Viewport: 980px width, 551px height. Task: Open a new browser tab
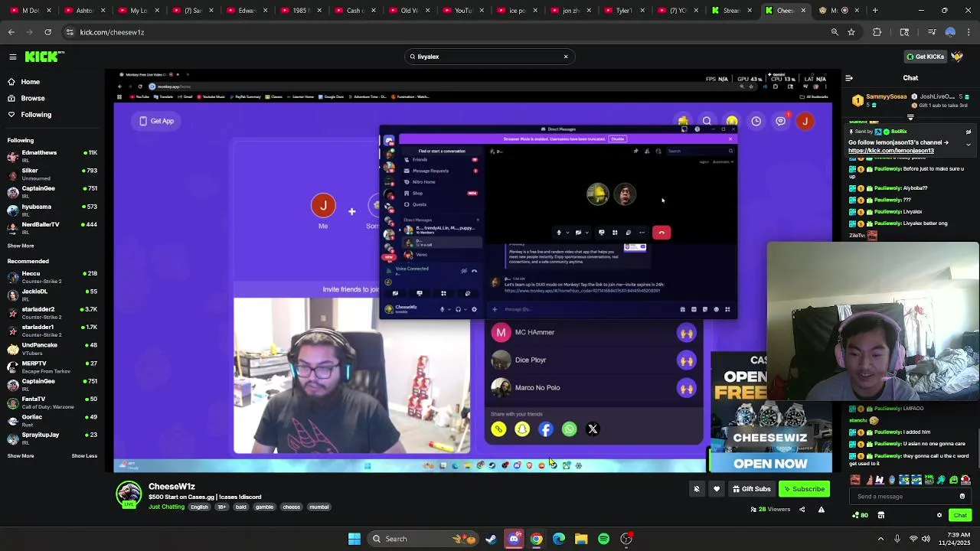(x=875, y=11)
